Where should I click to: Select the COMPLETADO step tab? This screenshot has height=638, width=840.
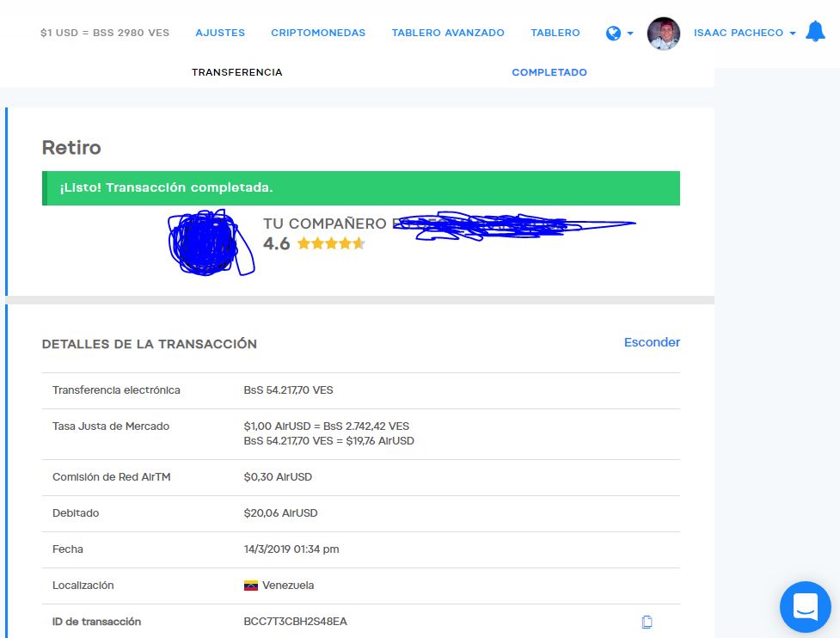[x=549, y=72]
